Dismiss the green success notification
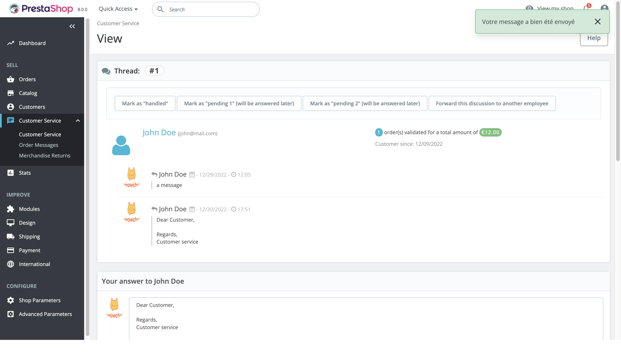Viewport: 621px width, 364px height. [x=598, y=22]
